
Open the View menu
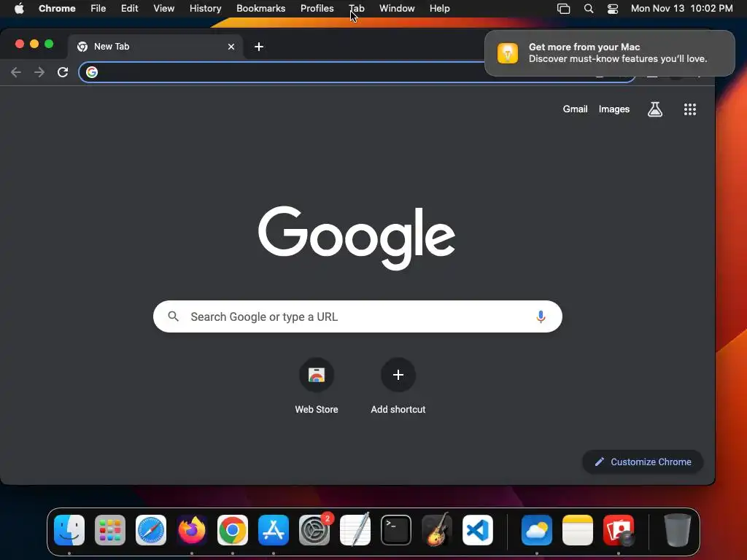(163, 8)
